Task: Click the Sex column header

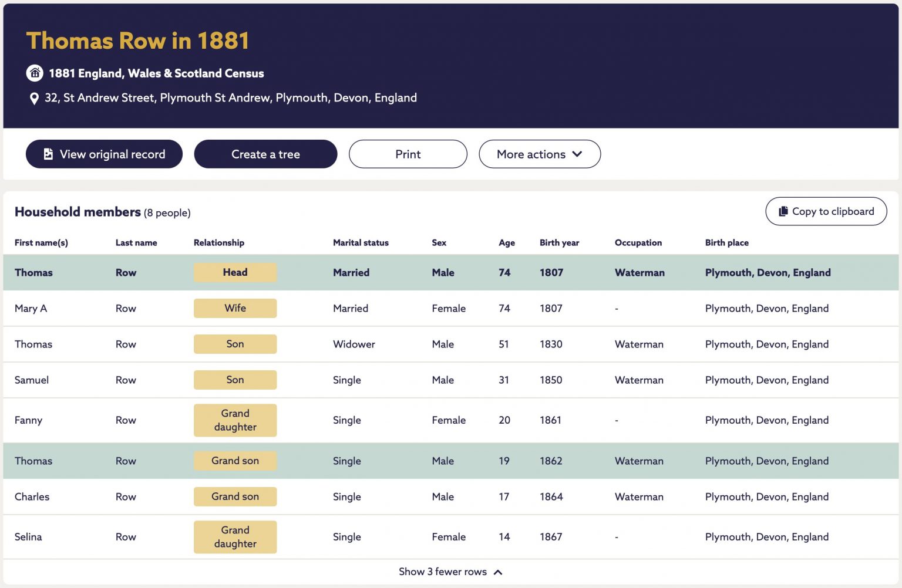Action: (439, 242)
